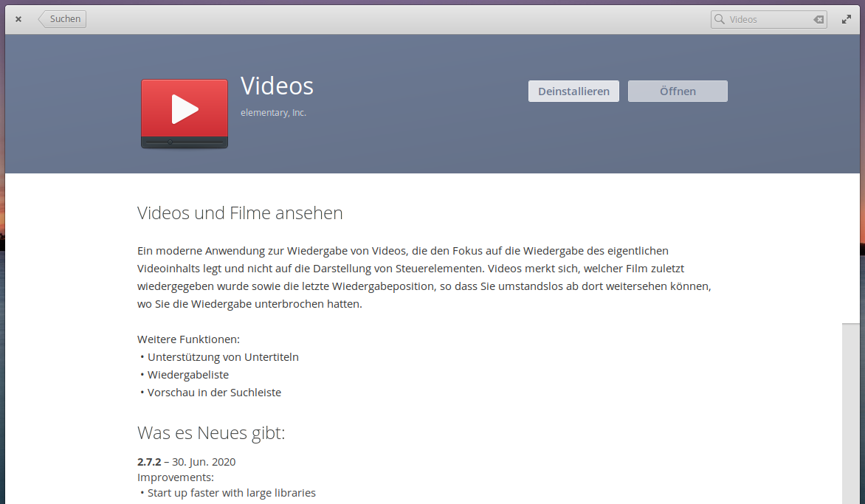Click the "Weitere Funktionen:" label
Viewport: 865px width, 504px height.
(x=188, y=339)
